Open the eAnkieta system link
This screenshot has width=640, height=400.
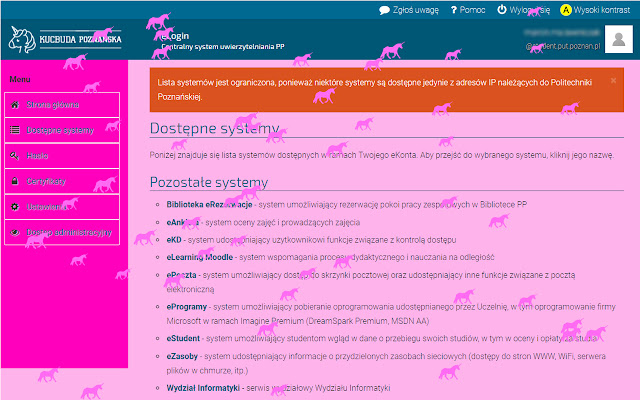pyautogui.click(x=182, y=222)
